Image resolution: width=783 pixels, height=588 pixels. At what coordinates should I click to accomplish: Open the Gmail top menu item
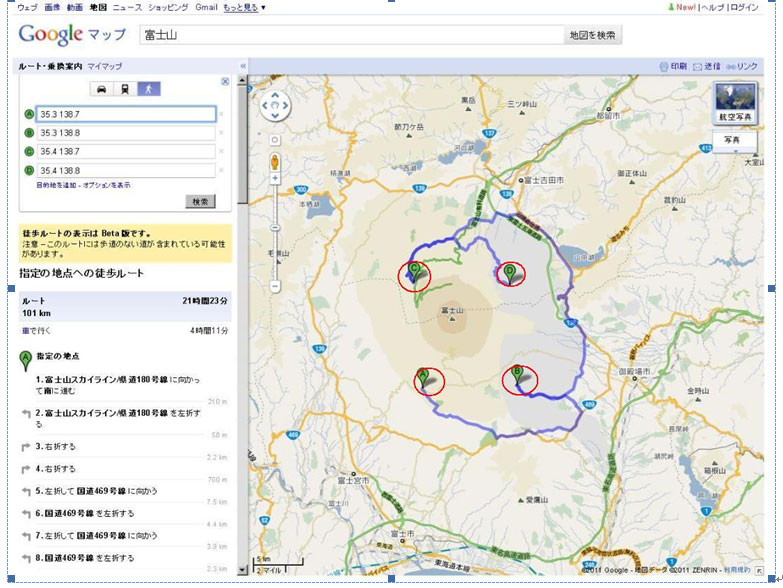click(206, 7)
